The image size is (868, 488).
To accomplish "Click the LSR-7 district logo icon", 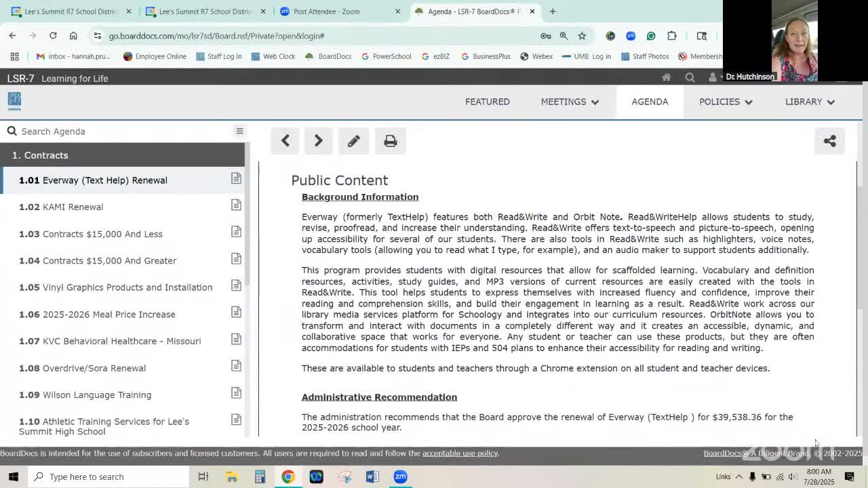I will pos(14,101).
